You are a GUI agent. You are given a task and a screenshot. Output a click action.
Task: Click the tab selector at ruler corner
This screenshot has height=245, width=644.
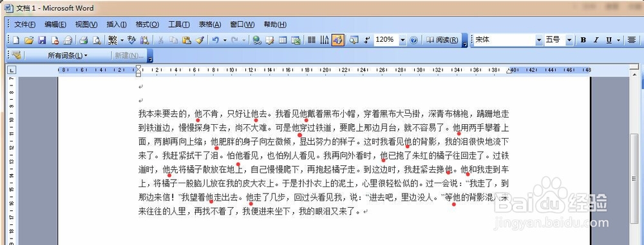click(x=12, y=70)
